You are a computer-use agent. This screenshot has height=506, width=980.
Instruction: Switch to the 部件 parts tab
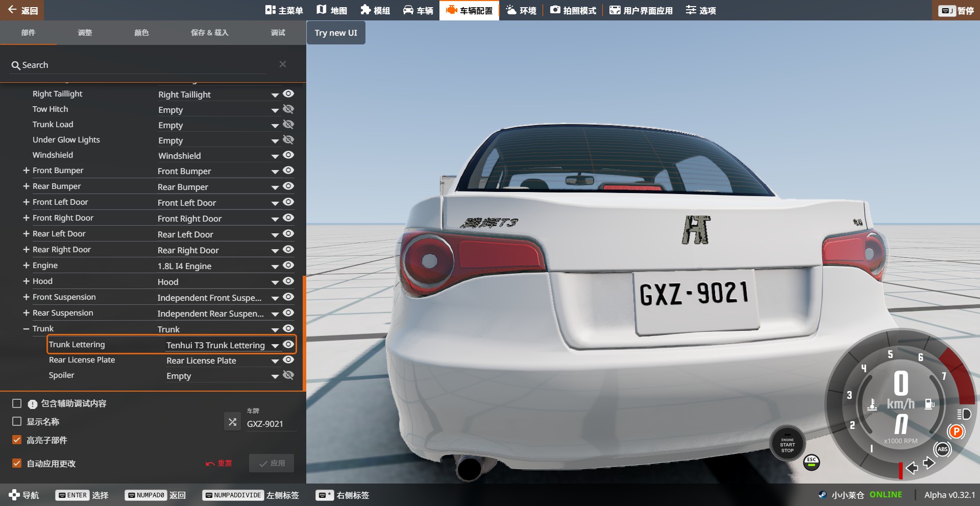coord(28,33)
